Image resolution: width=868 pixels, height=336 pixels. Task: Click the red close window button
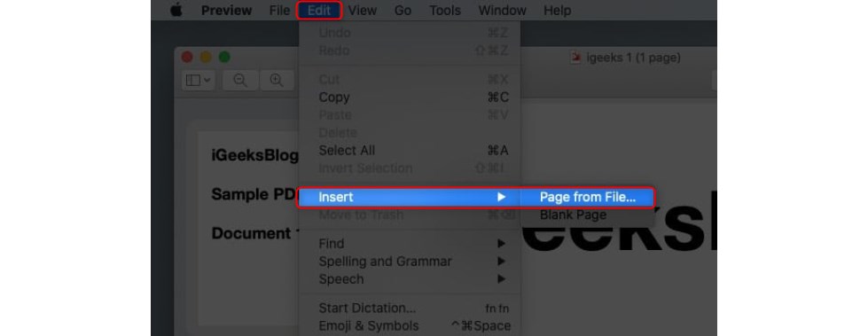(187, 57)
